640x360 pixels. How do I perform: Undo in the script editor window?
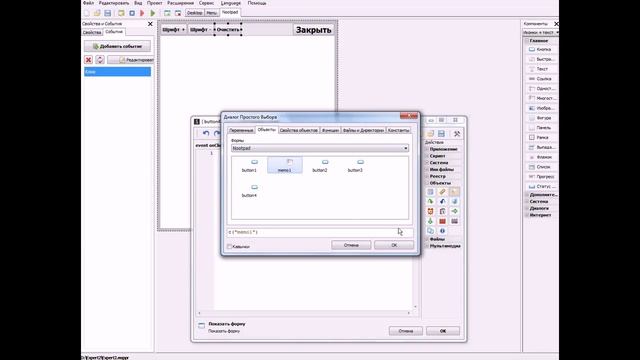pyautogui.click(x=206, y=133)
